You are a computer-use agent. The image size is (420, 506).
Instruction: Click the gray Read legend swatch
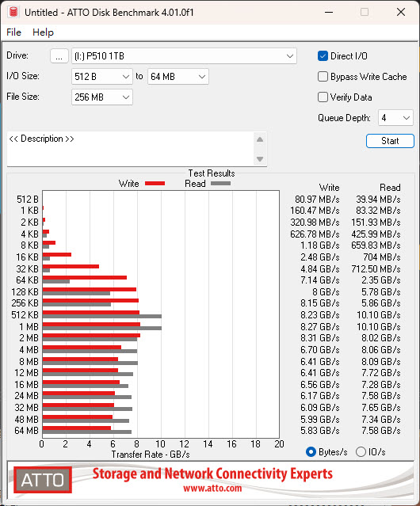pos(220,183)
